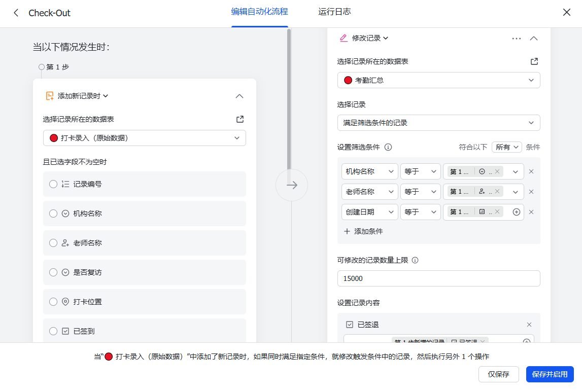
Task: Open the 修改记录 action type dropdown
Action: click(370, 38)
